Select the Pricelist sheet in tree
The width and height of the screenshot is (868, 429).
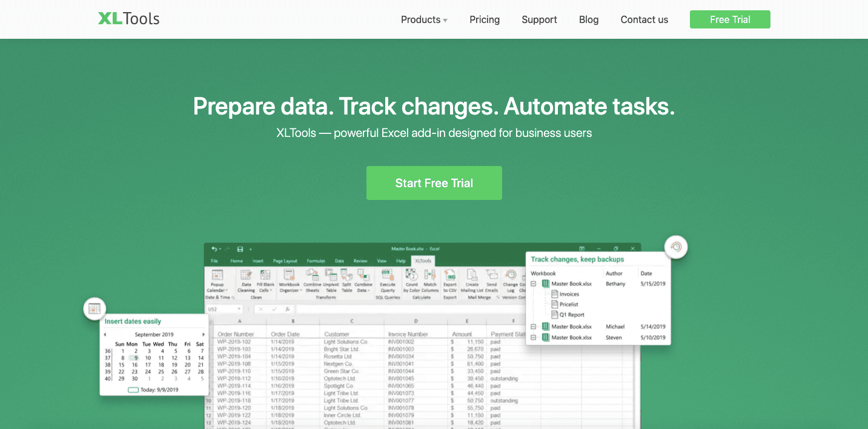click(x=565, y=304)
